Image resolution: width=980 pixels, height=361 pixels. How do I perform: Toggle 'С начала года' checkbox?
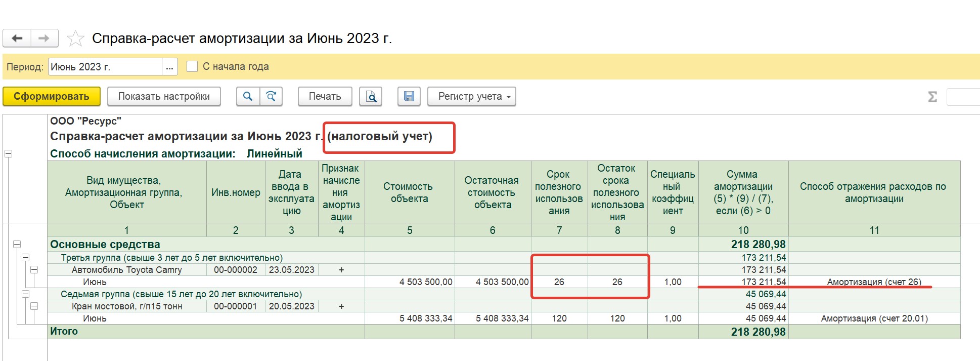(x=192, y=66)
